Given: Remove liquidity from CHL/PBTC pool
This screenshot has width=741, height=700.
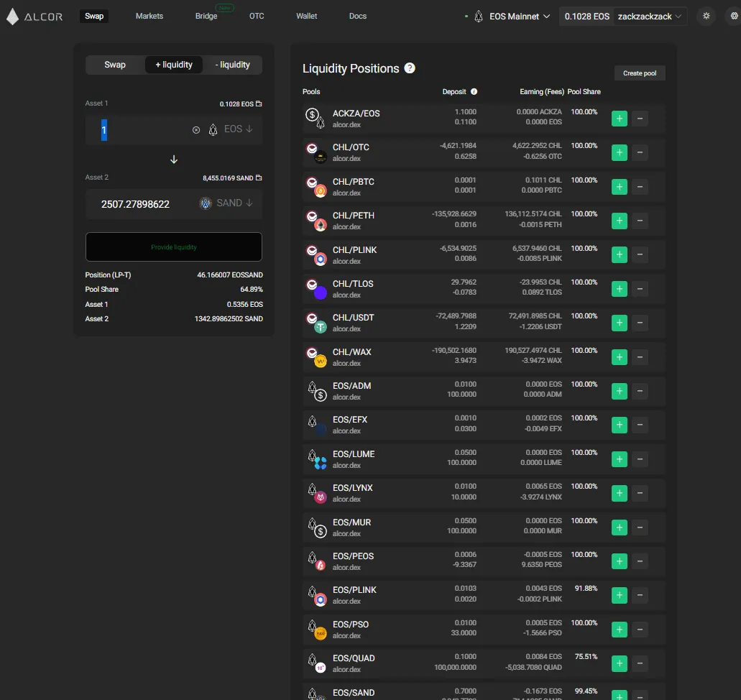Looking at the screenshot, I should pos(640,187).
